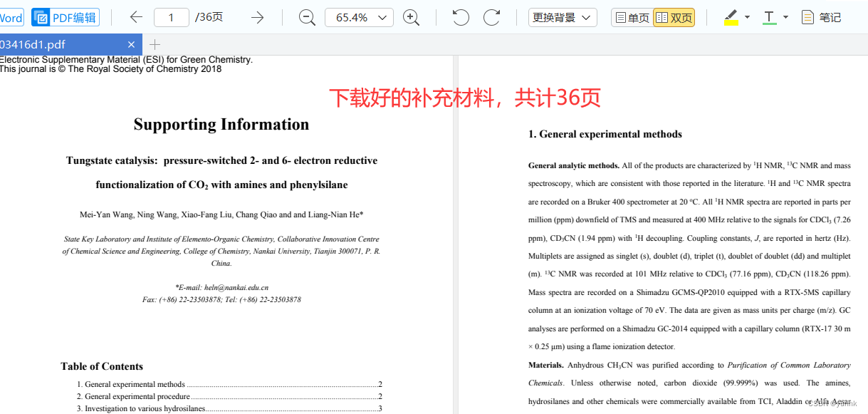Open contents entry 'General experimental procedure'

tap(229, 396)
